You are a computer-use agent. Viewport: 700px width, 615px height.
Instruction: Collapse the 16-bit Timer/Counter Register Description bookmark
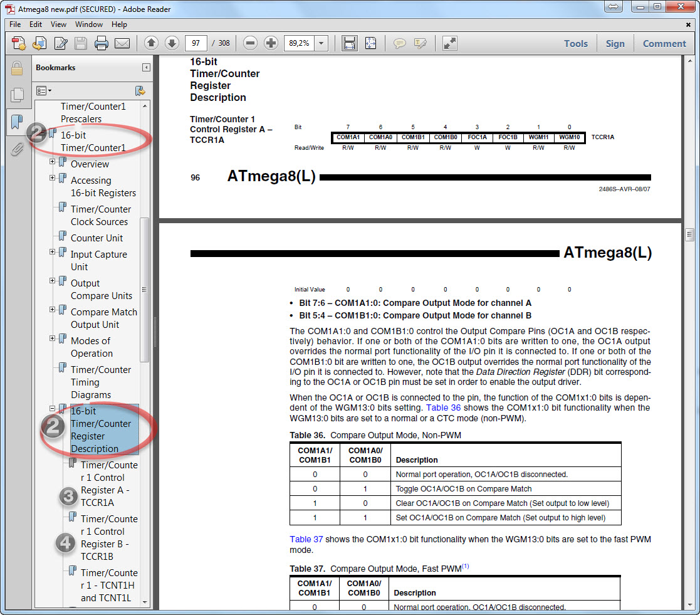pos(52,408)
